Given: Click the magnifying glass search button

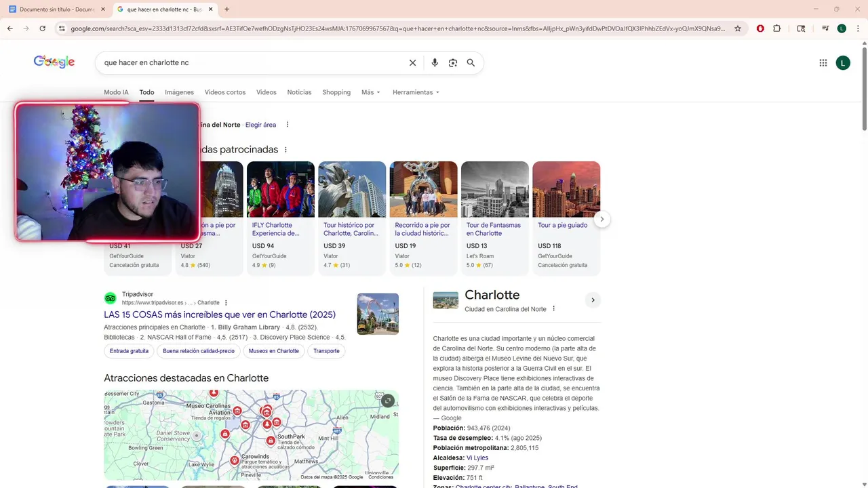Looking at the screenshot, I should pyautogui.click(x=471, y=63).
